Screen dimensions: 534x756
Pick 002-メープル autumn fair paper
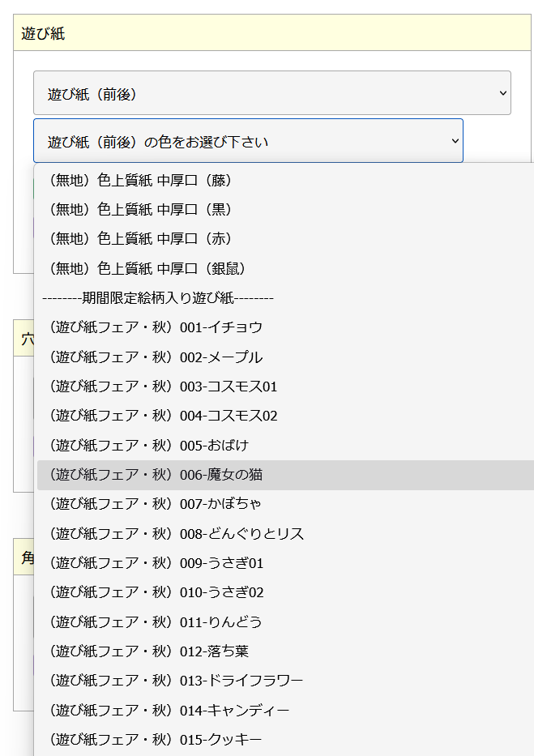(x=156, y=357)
